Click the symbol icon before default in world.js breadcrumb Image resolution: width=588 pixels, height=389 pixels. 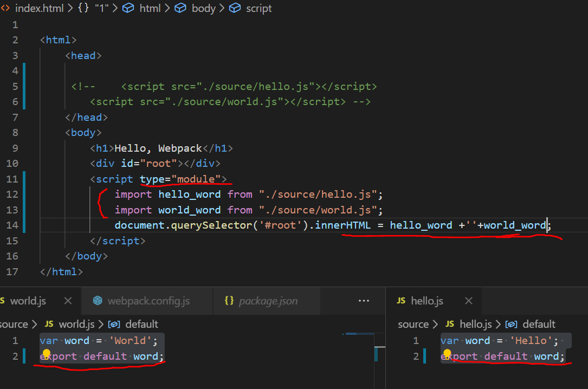click(x=114, y=325)
